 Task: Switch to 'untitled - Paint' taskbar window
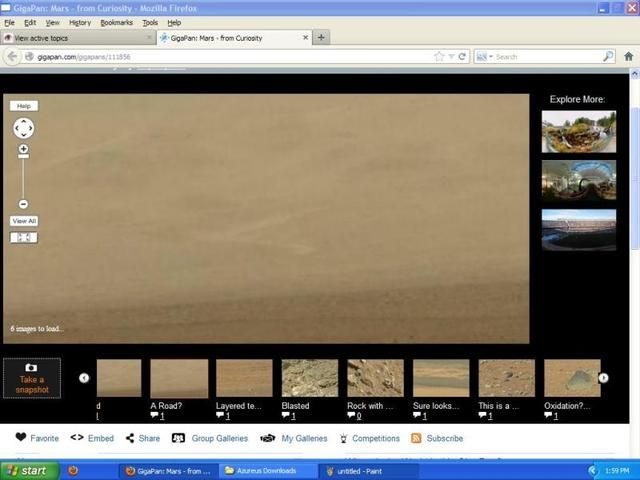click(367, 471)
